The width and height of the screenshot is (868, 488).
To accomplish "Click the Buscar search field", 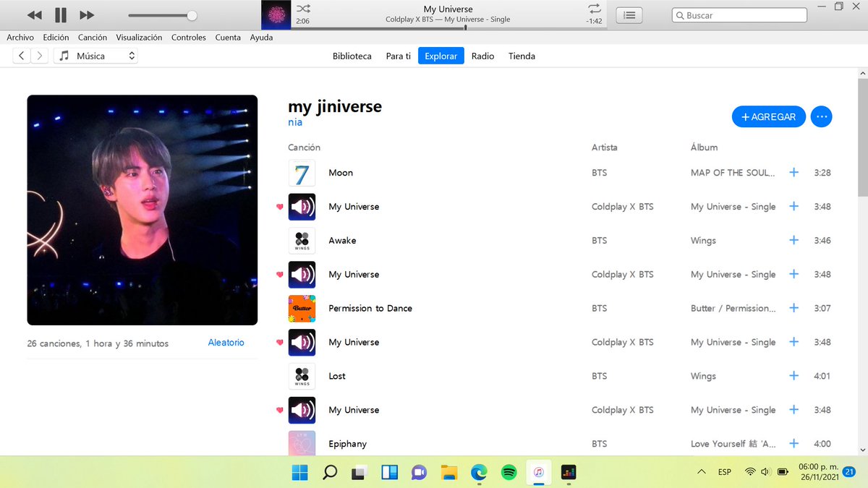I will (x=739, y=15).
